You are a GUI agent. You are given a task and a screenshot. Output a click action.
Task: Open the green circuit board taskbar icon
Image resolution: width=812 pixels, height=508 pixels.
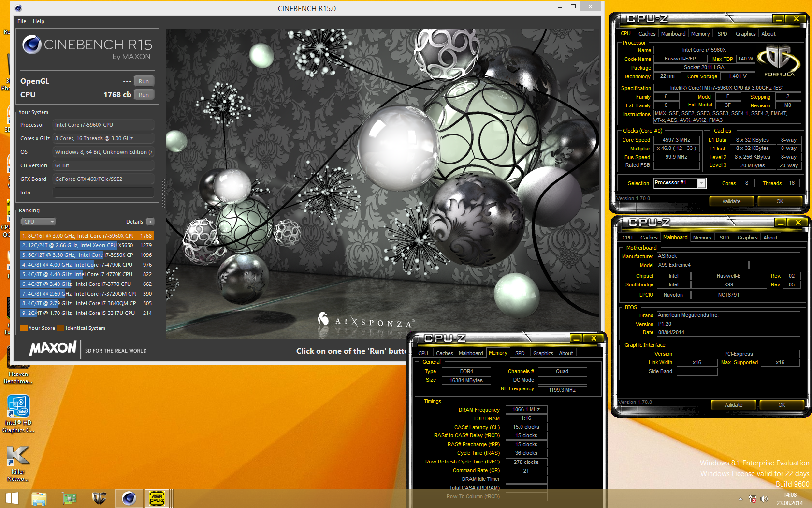pyautogui.click(x=70, y=498)
